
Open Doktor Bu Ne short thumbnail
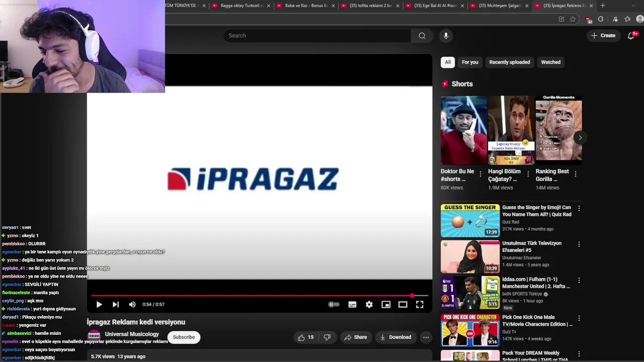pyautogui.click(x=464, y=130)
